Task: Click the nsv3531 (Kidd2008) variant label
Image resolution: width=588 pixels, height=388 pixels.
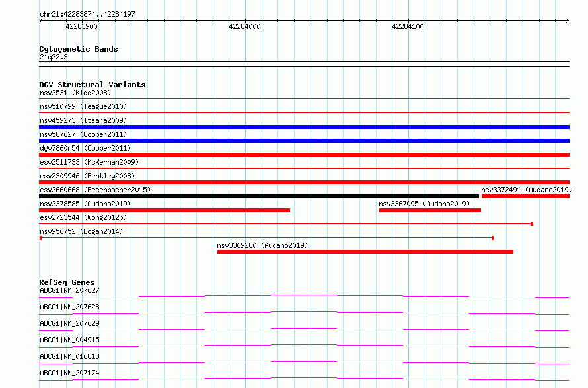Action: [x=75, y=93]
